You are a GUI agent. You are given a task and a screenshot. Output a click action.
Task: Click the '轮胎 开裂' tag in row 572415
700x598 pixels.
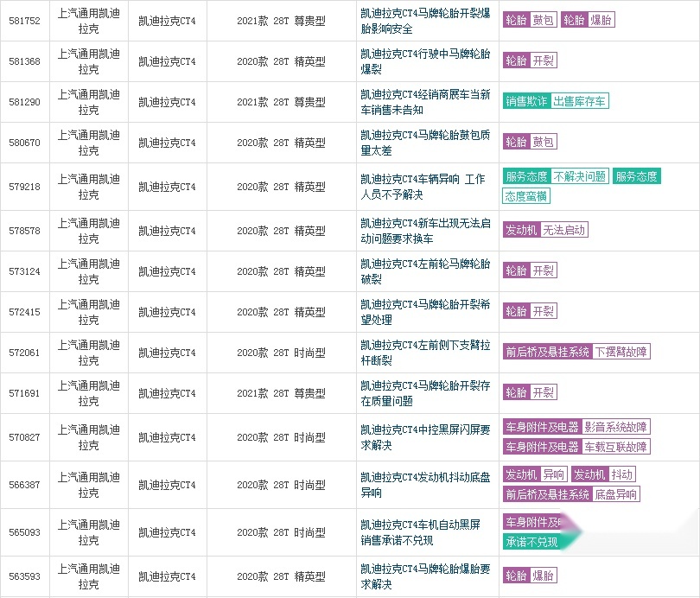pos(530,311)
